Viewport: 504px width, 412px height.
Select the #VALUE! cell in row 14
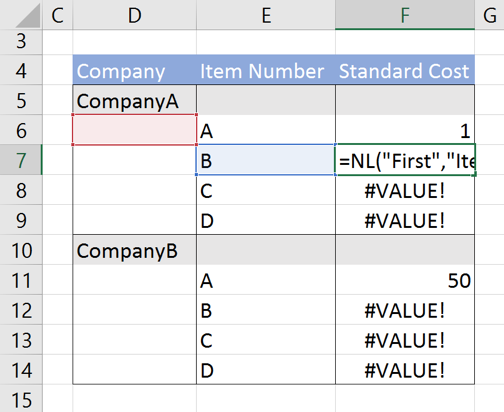coord(405,370)
